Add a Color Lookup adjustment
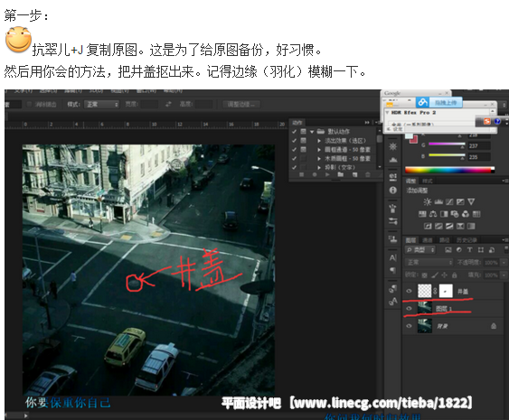Image resolution: width=509 pixels, height=420 pixels. (x=476, y=214)
